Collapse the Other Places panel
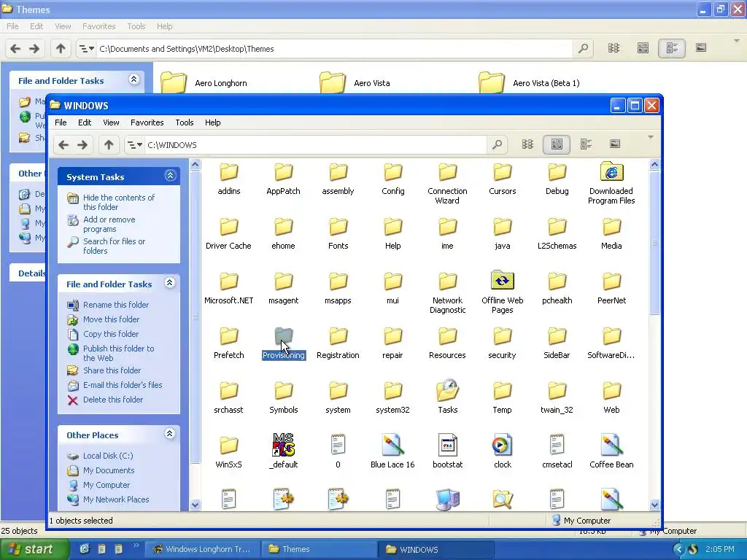 point(169,433)
